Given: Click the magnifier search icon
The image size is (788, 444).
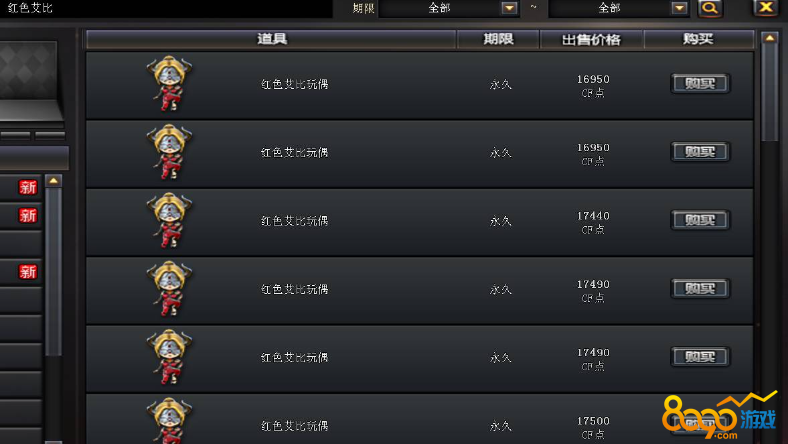Looking at the screenshot, I should [x=710, y=8].
